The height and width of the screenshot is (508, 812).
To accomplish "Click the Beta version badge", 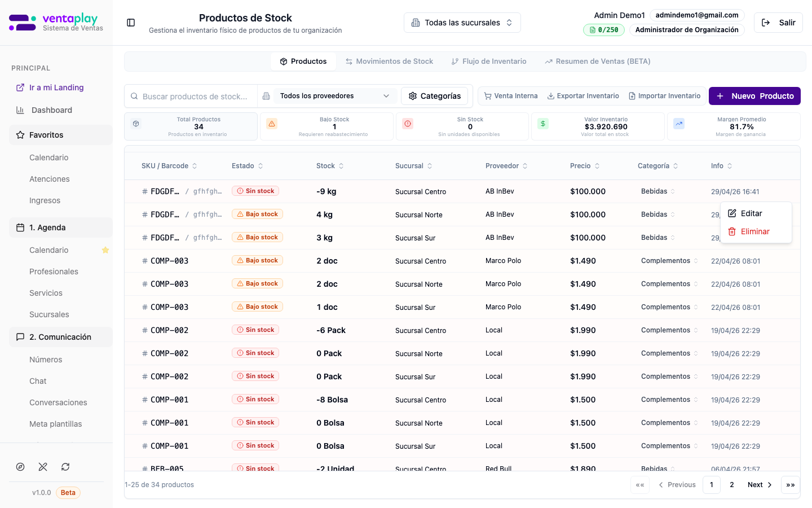I will point(68,493).
